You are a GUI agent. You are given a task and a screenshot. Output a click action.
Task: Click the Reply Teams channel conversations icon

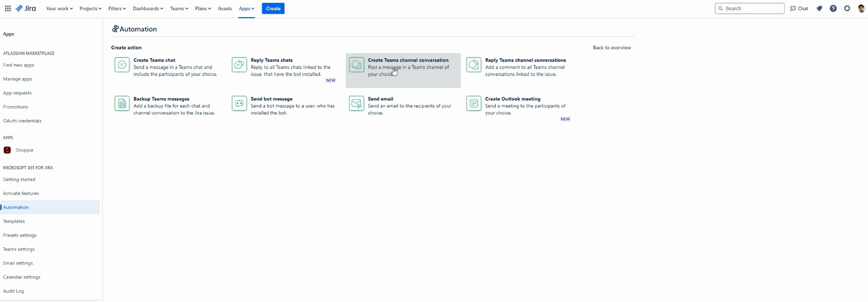[474, 65]
